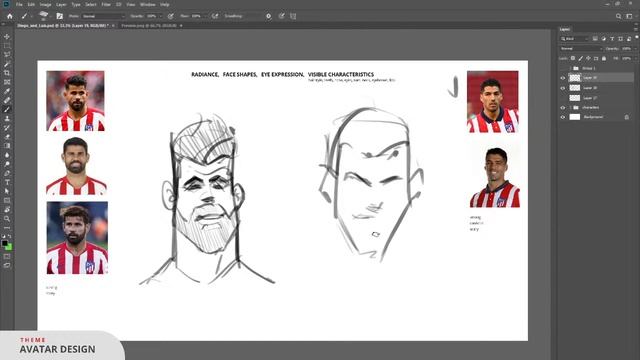Open the File menu
The image size is (640, 360).
(x=19, y=4)
